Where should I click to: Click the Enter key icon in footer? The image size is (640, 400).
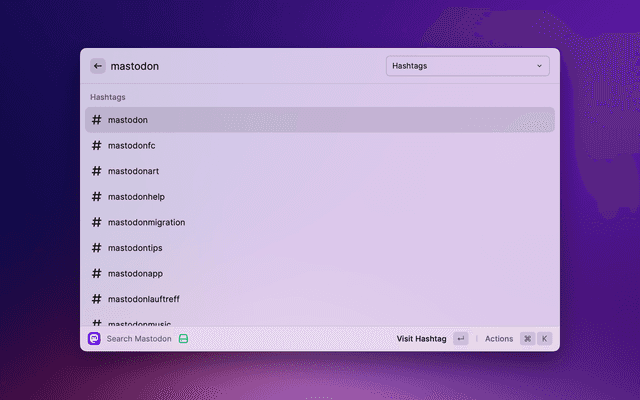[460, 339]
